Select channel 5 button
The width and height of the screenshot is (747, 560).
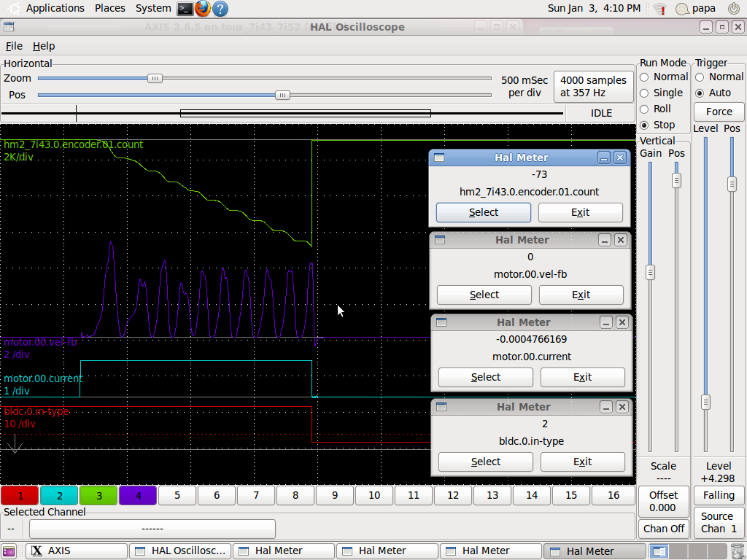[x=177, y=496]
